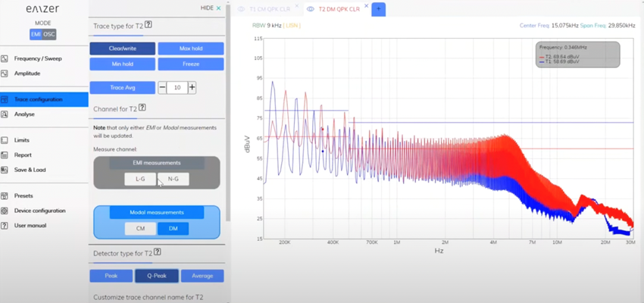
Task: Open the Report section icon
Action: tap(5, 155)
